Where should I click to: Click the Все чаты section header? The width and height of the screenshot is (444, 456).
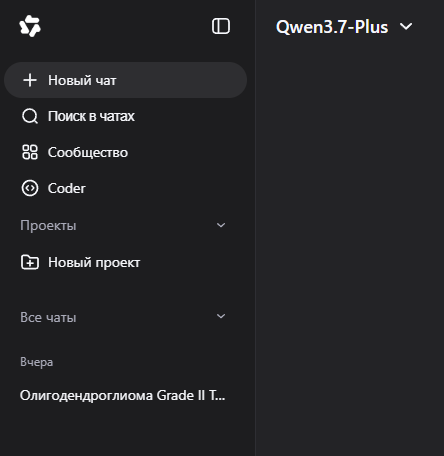48,317
